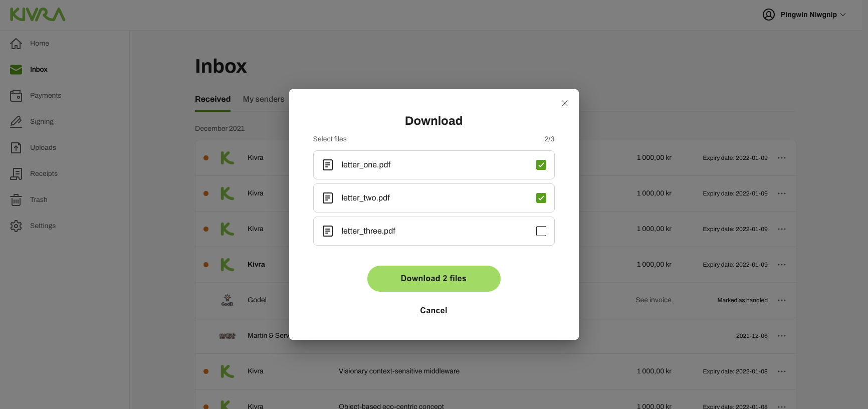This screenshot has width=868, height=409.
Task: Uncheck the letter_two.pdf checkbox
Action: [x=541, y=198]
